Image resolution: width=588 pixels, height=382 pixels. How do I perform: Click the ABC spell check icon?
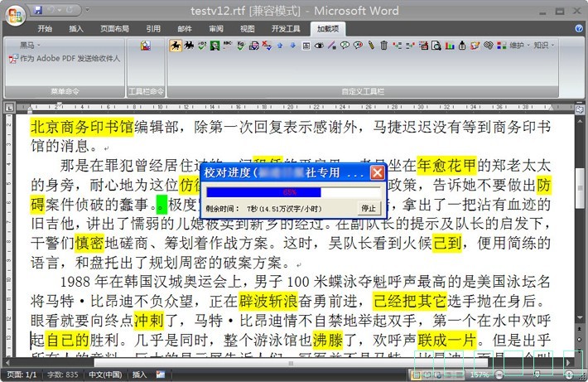[228, 46]
